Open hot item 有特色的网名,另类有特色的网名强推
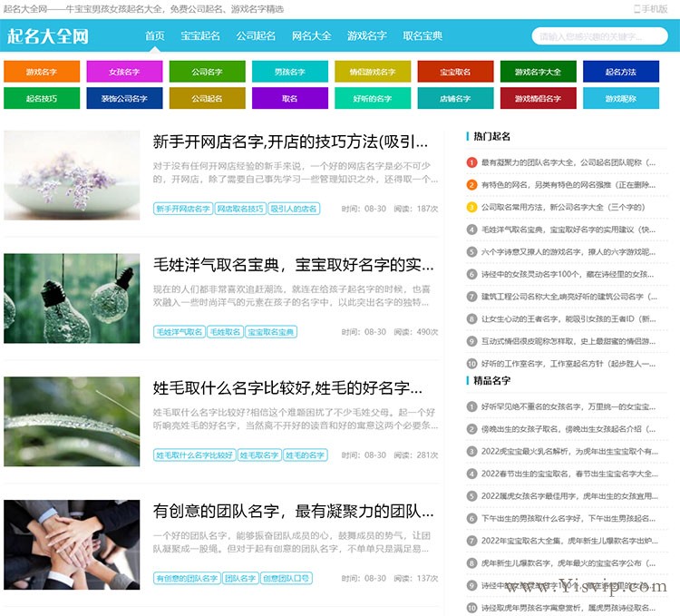680x616 pixels. click(568, 185)
